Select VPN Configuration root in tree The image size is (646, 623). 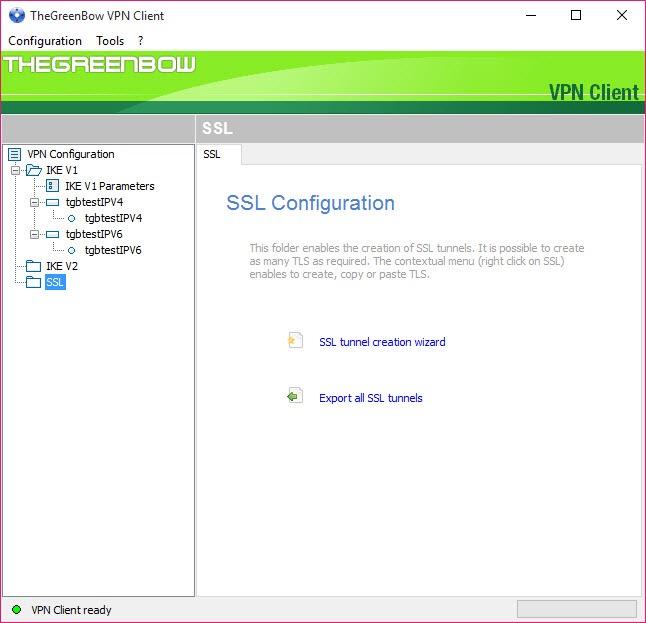click(71, 154)
